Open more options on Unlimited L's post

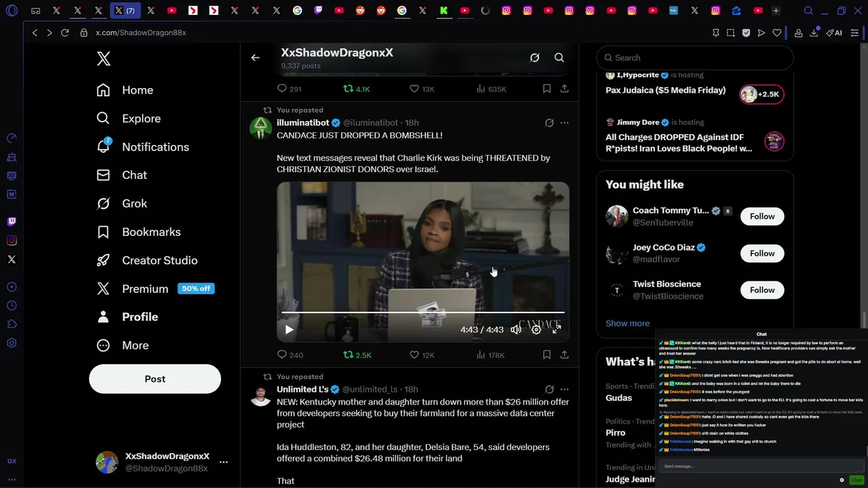(564, 389)
